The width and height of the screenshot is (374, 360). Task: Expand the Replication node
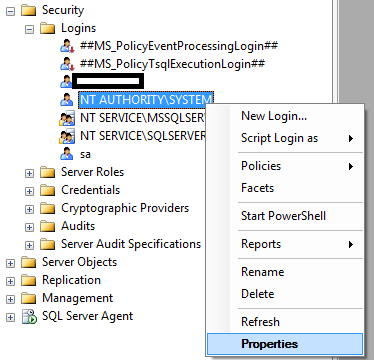(11, 281)
